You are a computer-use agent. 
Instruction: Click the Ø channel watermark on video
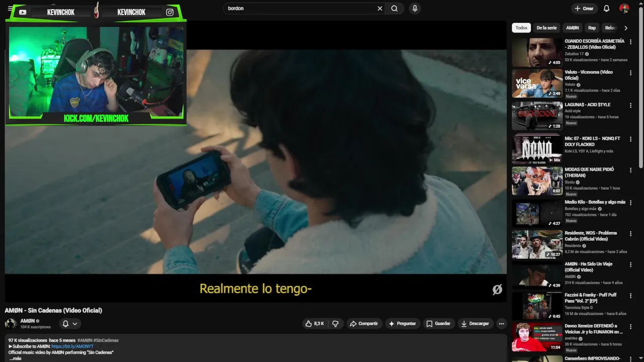[x=497, y=289]
